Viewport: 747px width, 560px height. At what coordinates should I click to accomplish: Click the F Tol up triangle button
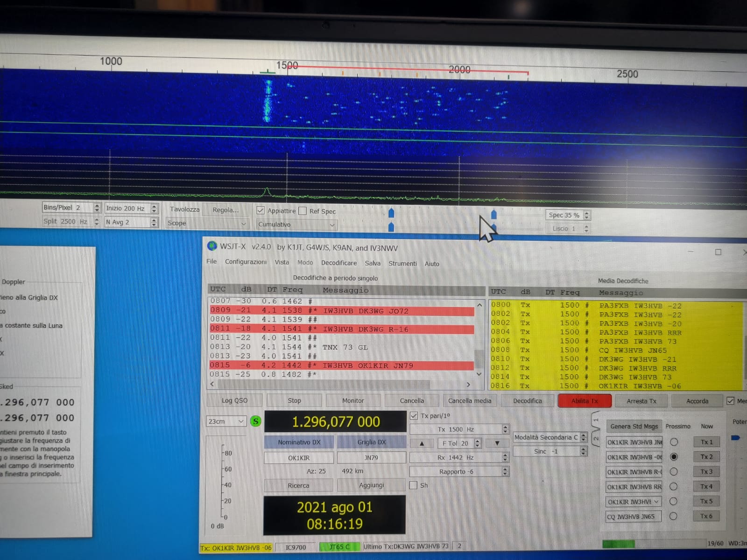pos(422,443)
